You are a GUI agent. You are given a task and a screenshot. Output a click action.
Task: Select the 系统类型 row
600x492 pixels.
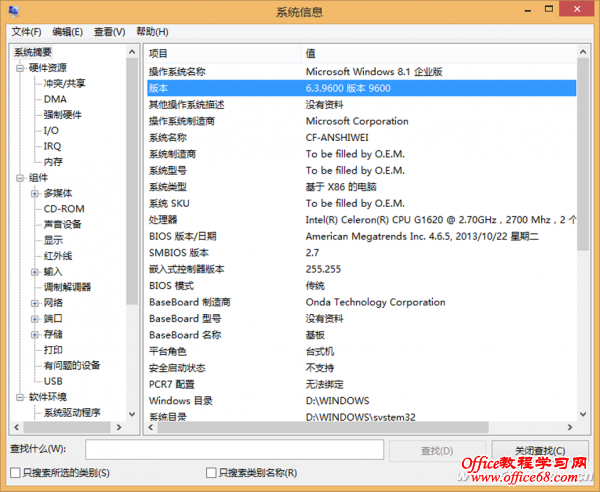[362, 187]
